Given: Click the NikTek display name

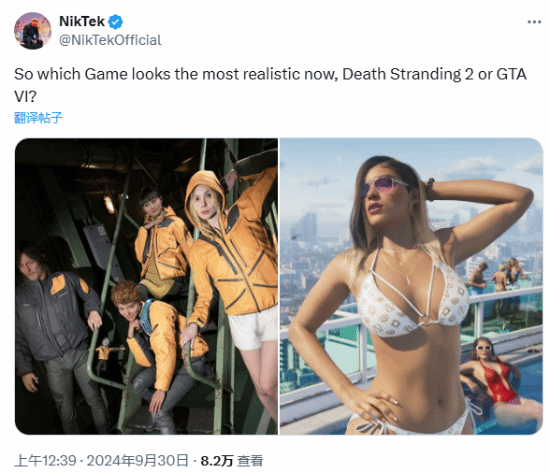Looking at the screenshot, I should (x=82, y=21).
